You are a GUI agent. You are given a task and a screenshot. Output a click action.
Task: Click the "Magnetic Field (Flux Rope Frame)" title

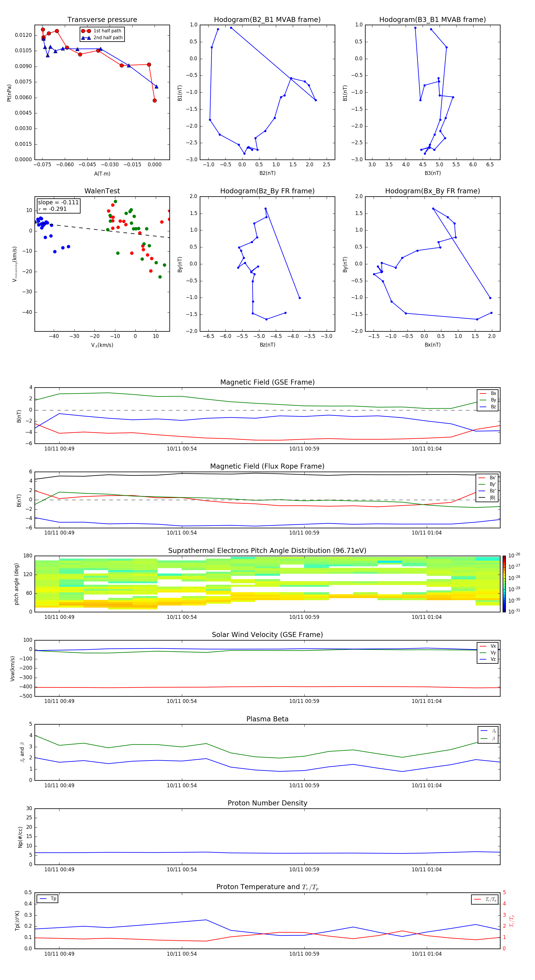[x=267, y=466]
